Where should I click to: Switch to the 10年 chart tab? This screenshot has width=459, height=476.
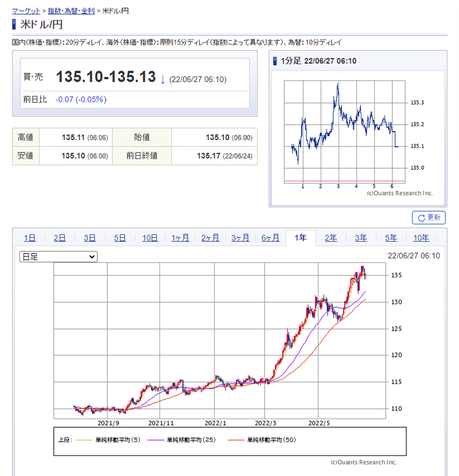421,238
